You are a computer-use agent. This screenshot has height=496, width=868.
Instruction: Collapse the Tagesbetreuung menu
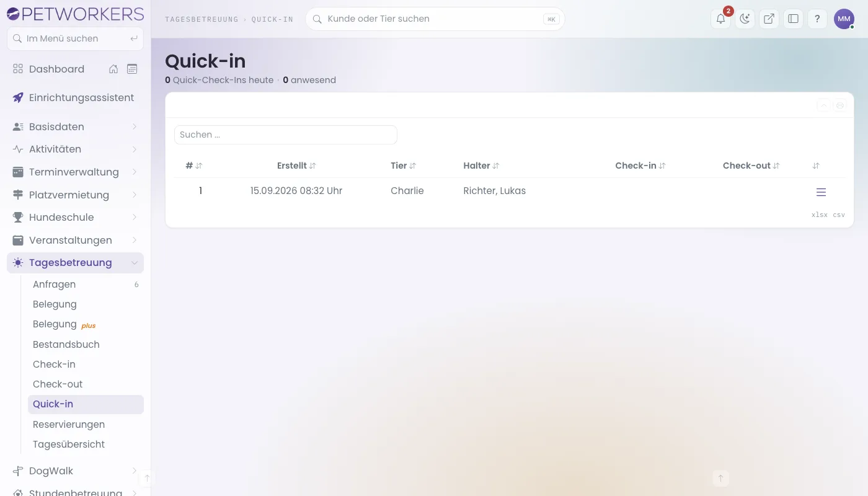point(75,263)
